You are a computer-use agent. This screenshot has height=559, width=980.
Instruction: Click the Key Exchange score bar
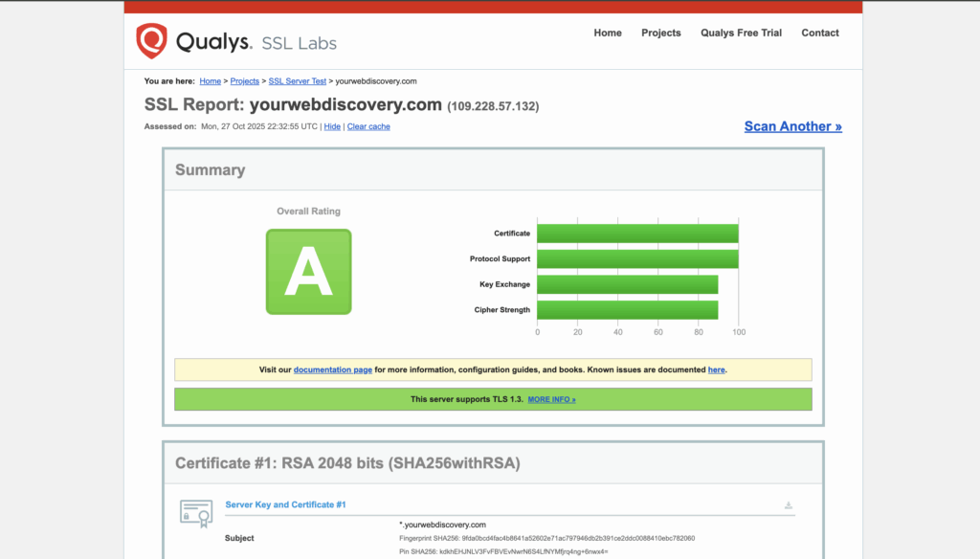tap(627, 284)
